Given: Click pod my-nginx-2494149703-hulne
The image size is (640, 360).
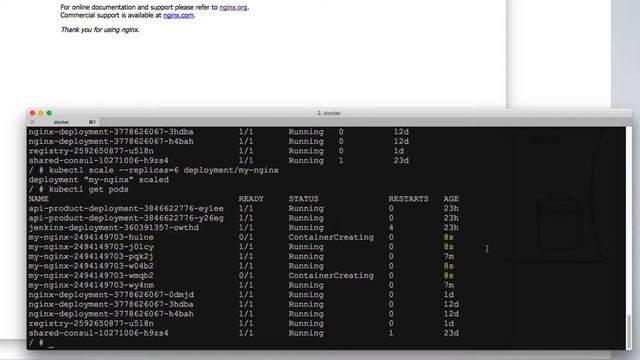Looking at the screenshot, I should (91, 238).
